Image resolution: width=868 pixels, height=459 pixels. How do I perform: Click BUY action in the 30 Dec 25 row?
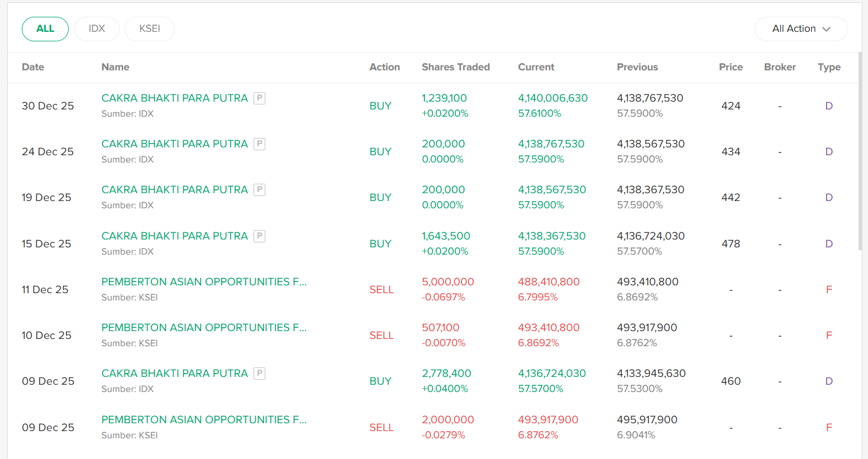coord(380,106)
